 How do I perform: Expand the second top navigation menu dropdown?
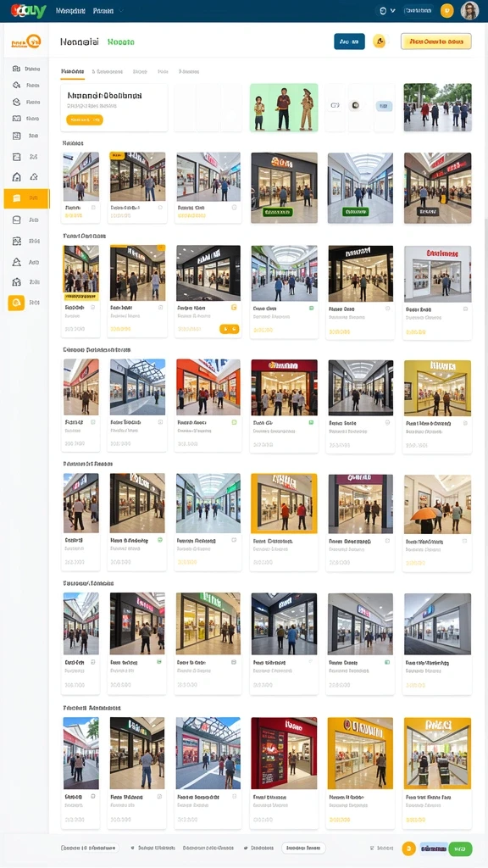(108, 10)
